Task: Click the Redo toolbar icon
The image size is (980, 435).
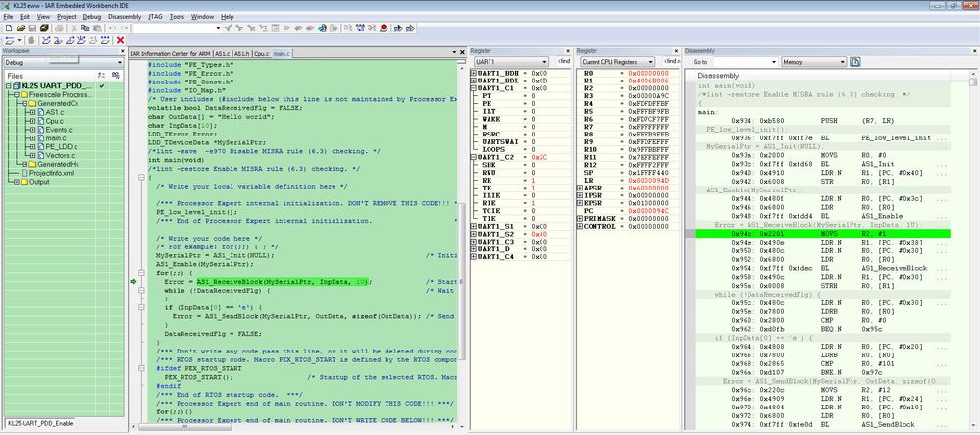Action: click(124, 28)
